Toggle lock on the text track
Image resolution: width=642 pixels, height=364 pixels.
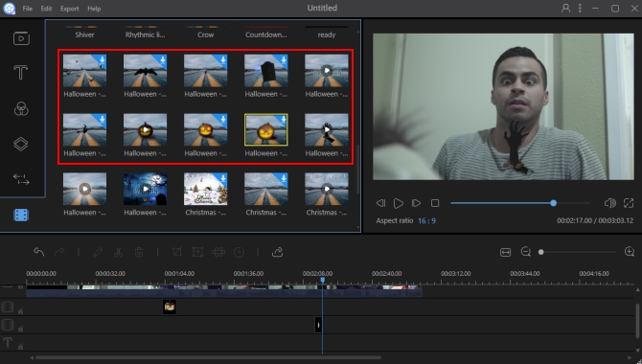(x=20, y=347)
